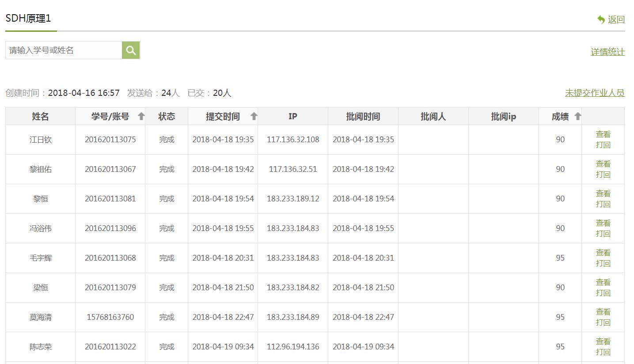Click 查看 for 梁恒
Screen dimensions: 634x364
(603, 282)
